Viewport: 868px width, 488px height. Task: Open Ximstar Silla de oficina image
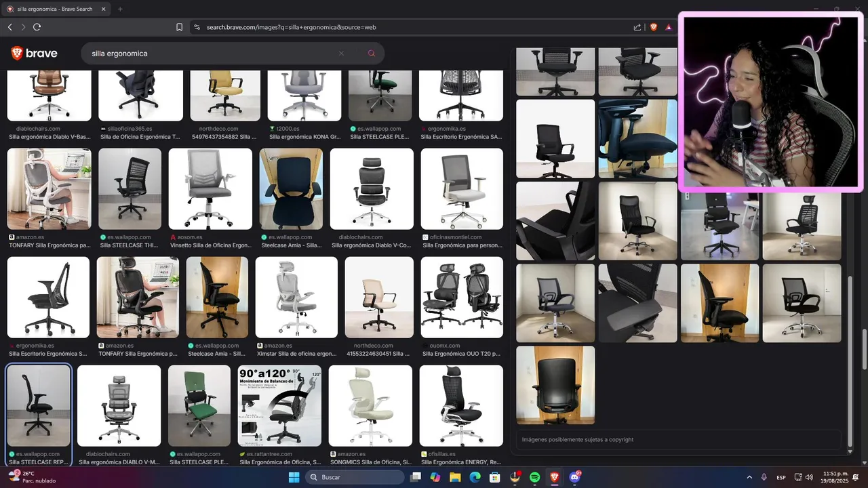click(x=296, y=297)
